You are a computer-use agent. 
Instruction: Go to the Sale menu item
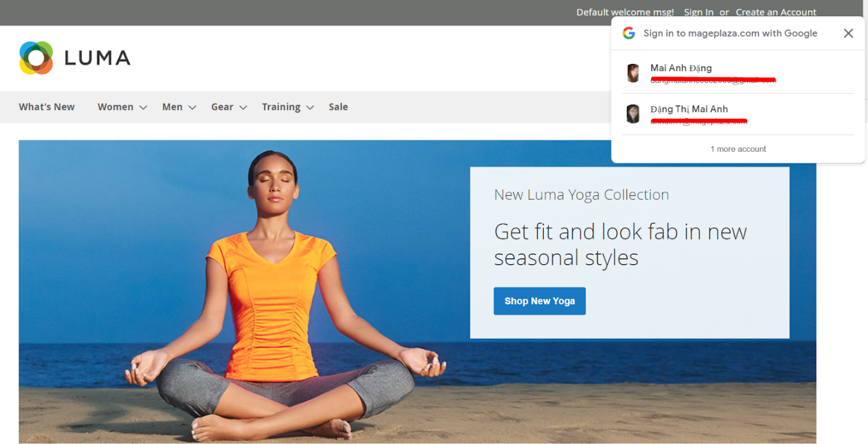click(x=338, y=107)
